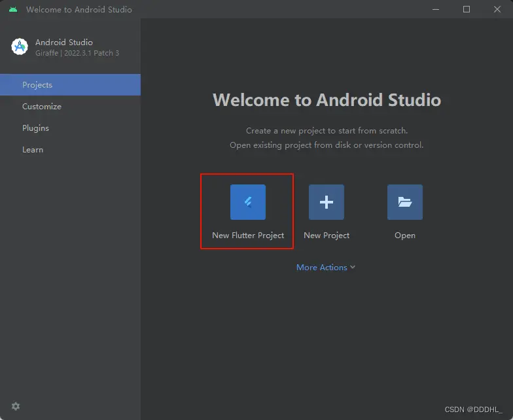Minimize the Welcome window
This screenshot has height=420, width=513.
[x=436, y=9]
